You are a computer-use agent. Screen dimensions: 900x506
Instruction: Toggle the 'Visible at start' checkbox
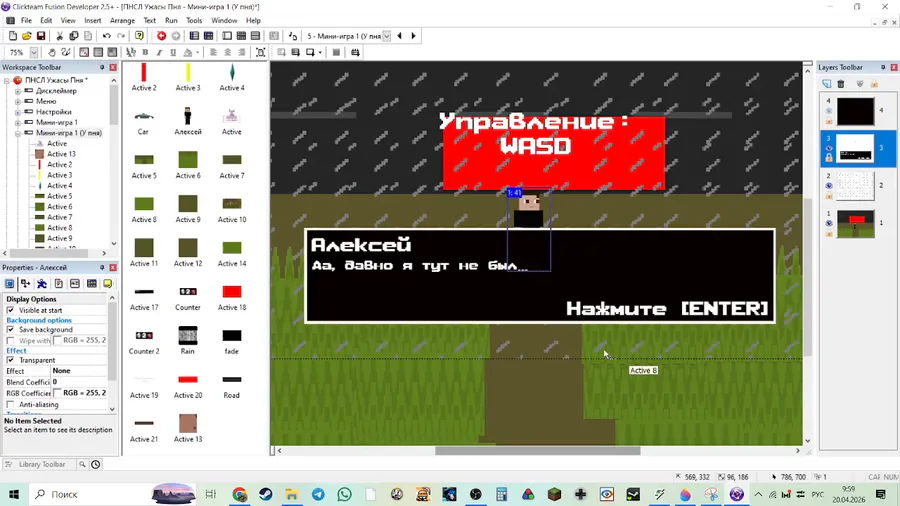[x=10, y=310]
